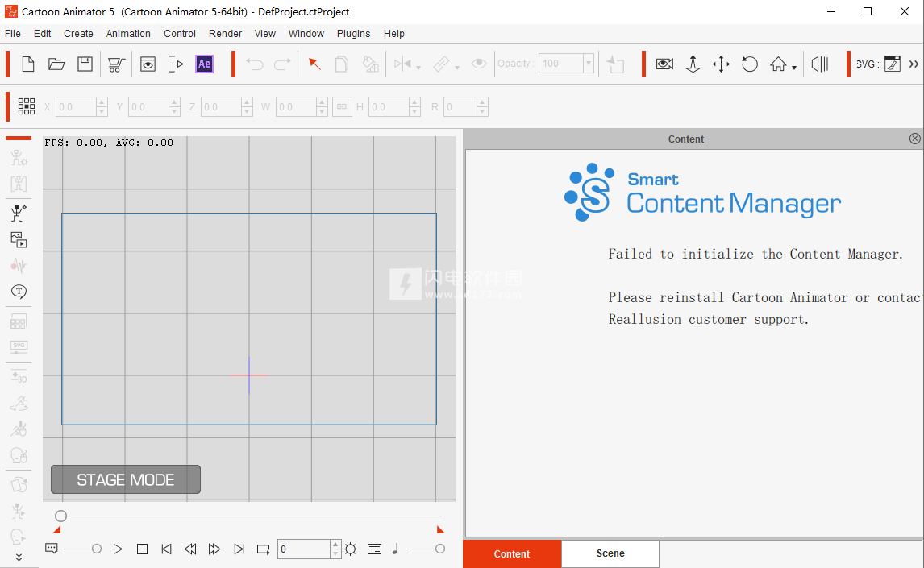Open the Animation menu
The width and height of the screenshot is (924, 568).
128,34
